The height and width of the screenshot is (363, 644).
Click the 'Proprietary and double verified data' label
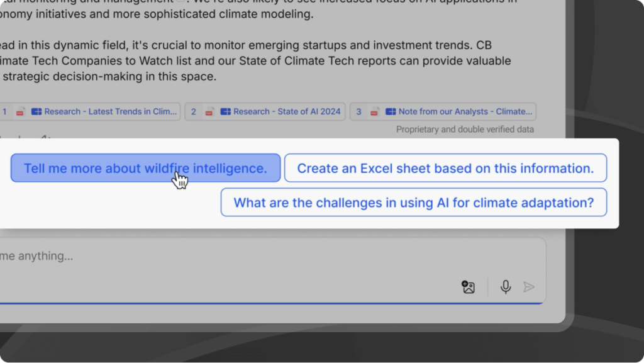(465, 130)
